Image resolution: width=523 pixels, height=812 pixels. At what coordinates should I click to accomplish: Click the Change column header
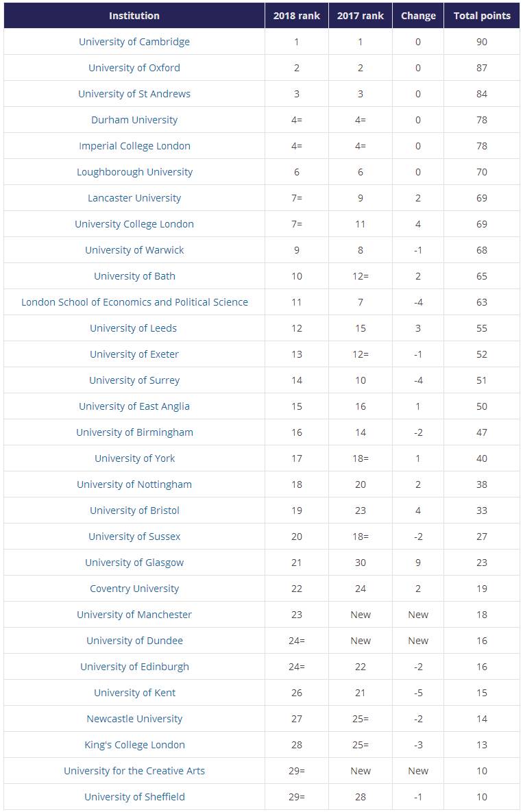point(418,16)
